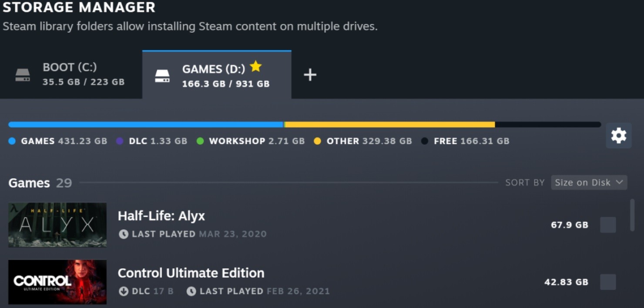644x308 pixels.
Task: Click the GAMES (D:) drive icon
Action: 162,75
